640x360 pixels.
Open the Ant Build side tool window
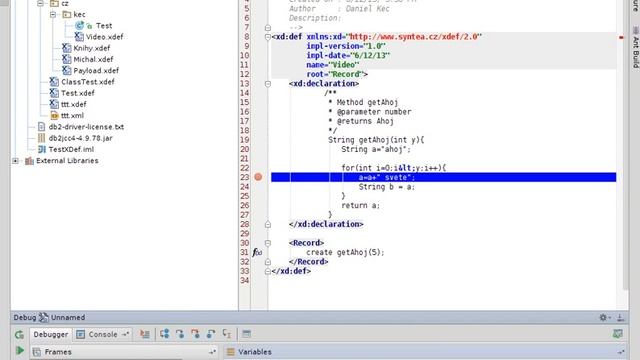click(x=635, y=46)
